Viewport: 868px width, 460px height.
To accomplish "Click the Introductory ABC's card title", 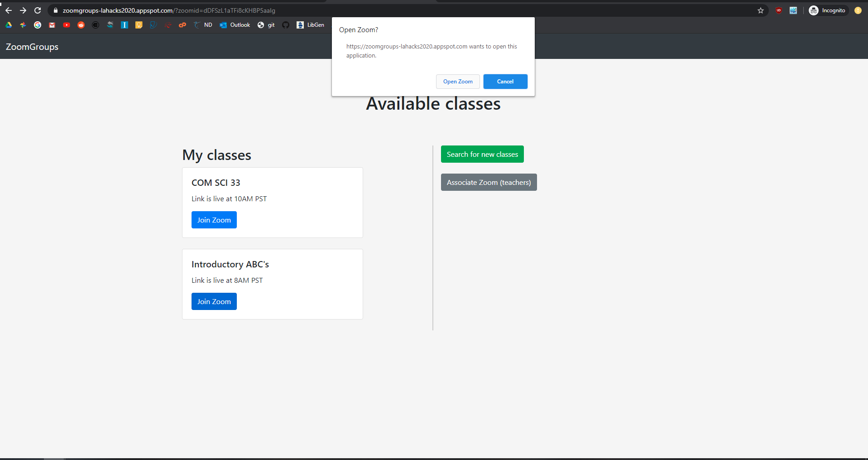I will (230, 264).
